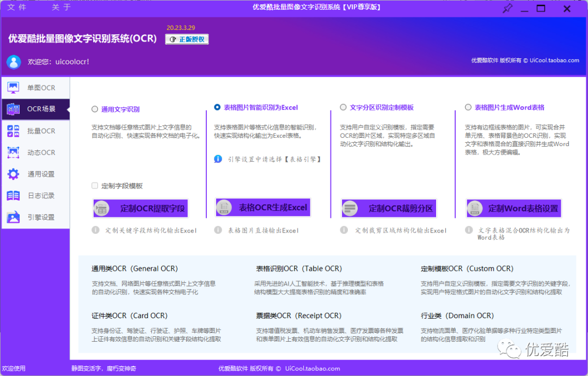Switch to 批量OCR tab
Viewport: 588px width, 376px height.
pos(35,131)
